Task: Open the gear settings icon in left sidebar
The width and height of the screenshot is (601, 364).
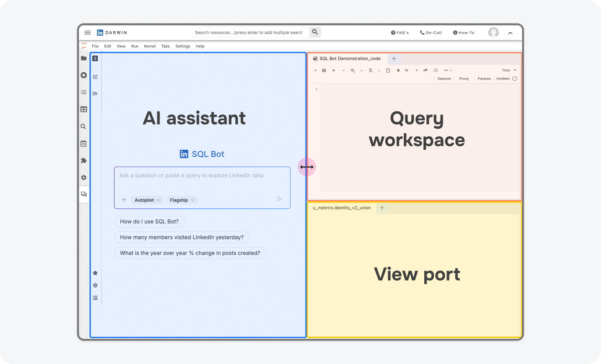Action: (84, 177)
